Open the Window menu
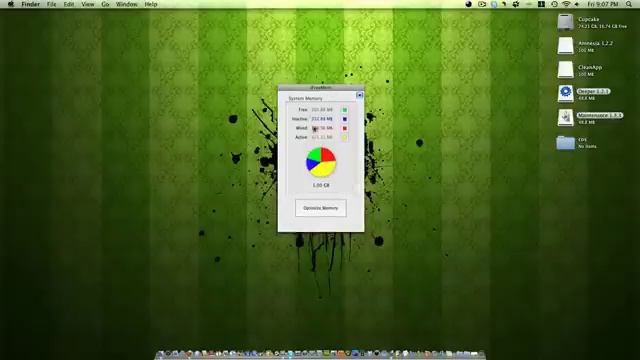This screenshot has width=640, height=360. tap(127, 4)
